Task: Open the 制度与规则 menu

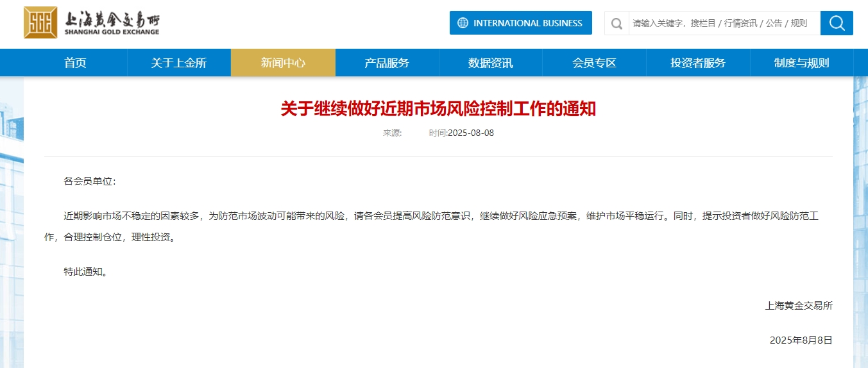Action: [802, 63]
